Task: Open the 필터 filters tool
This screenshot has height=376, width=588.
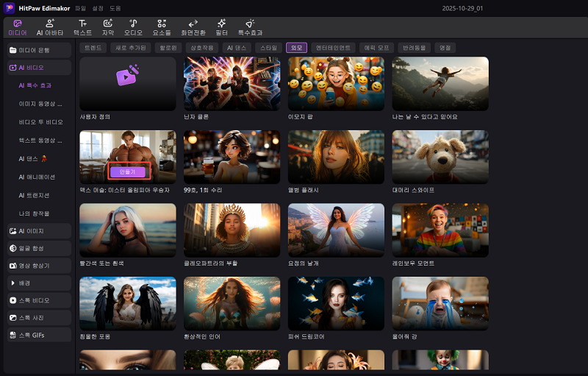Action: 221,27
